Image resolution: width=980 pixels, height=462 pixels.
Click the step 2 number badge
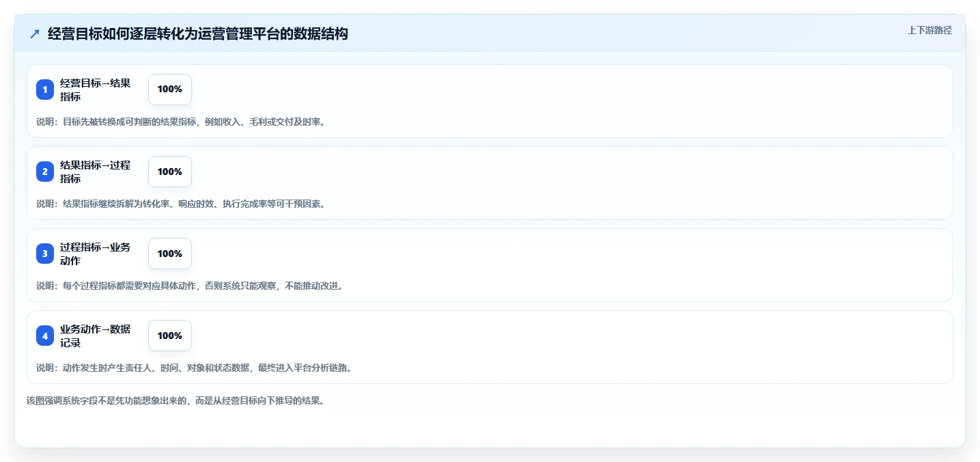[x=45, y=172]
